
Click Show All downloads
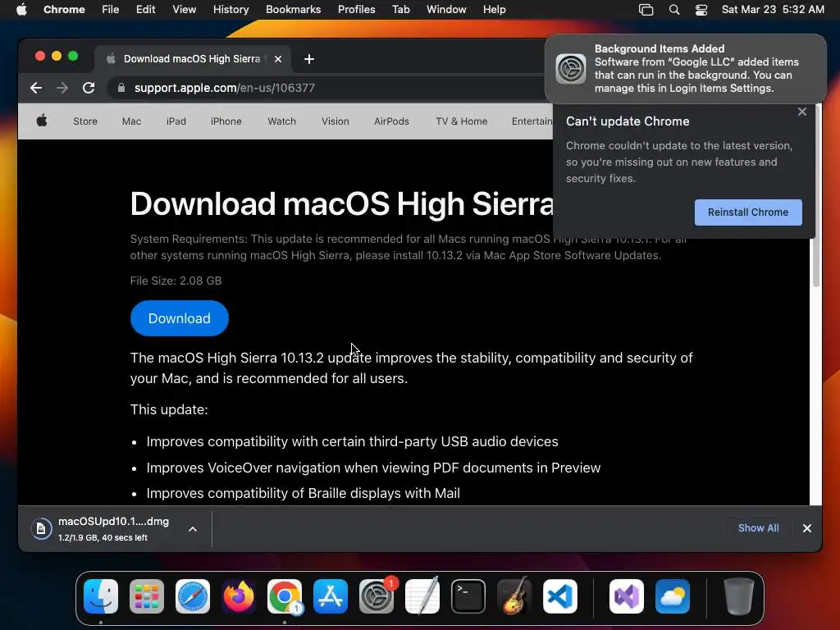[x=758, y=528]
